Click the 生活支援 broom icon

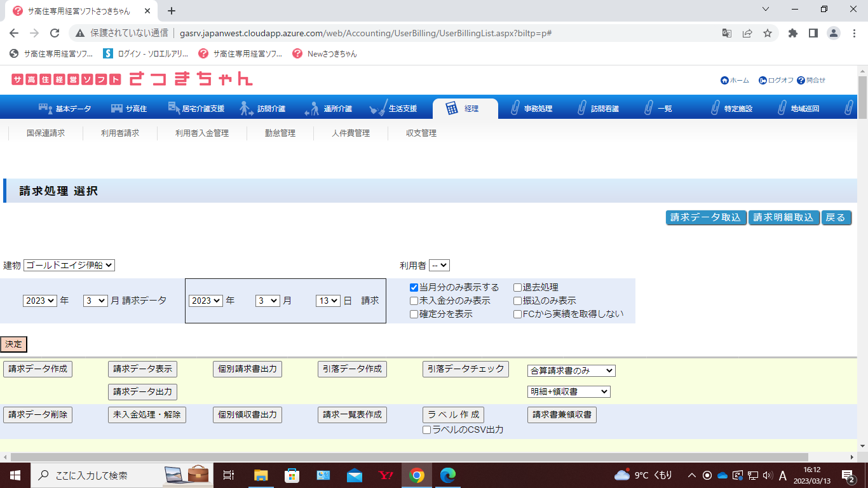(x=377, y=109)
